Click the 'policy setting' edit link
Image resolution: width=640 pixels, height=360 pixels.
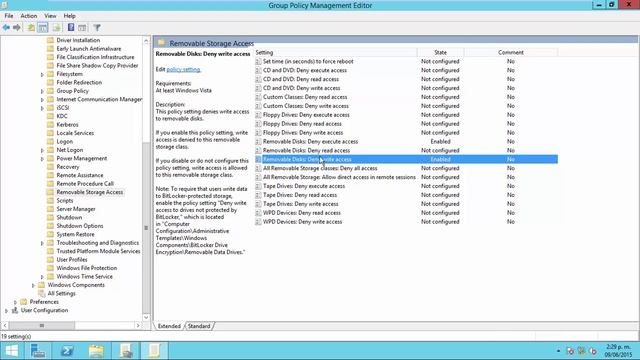coord(183,69)
